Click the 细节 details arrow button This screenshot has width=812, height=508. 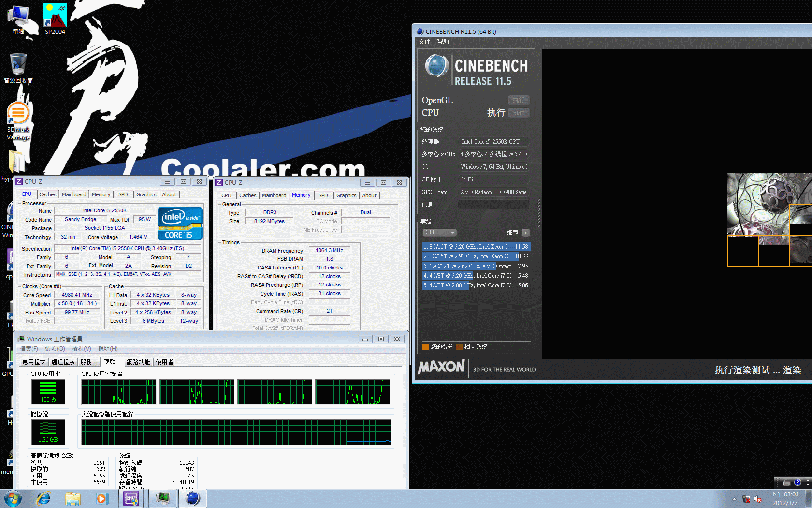(x=526, y=233)
